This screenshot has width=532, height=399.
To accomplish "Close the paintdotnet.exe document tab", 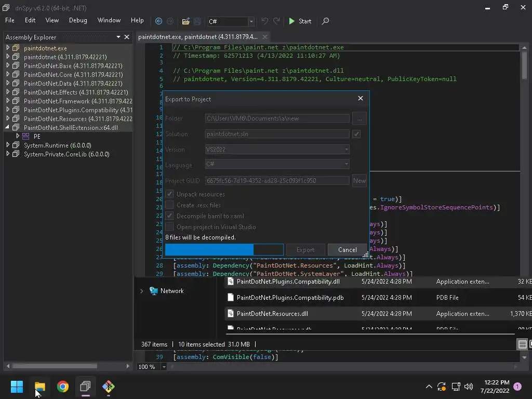I will 264,37.
